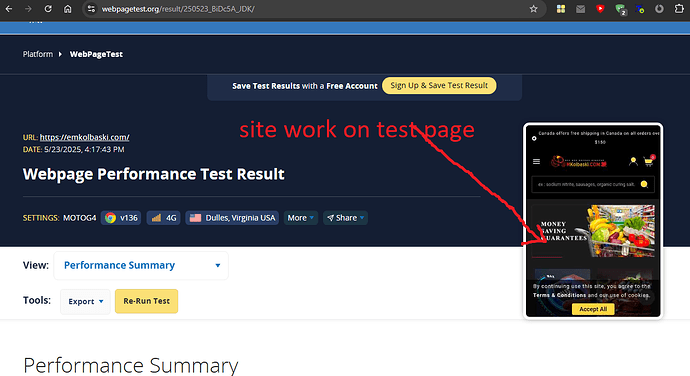This screenshot has width=690, height=376.
Task: Reload the page with refresh icon
Action: click(48, 9)
